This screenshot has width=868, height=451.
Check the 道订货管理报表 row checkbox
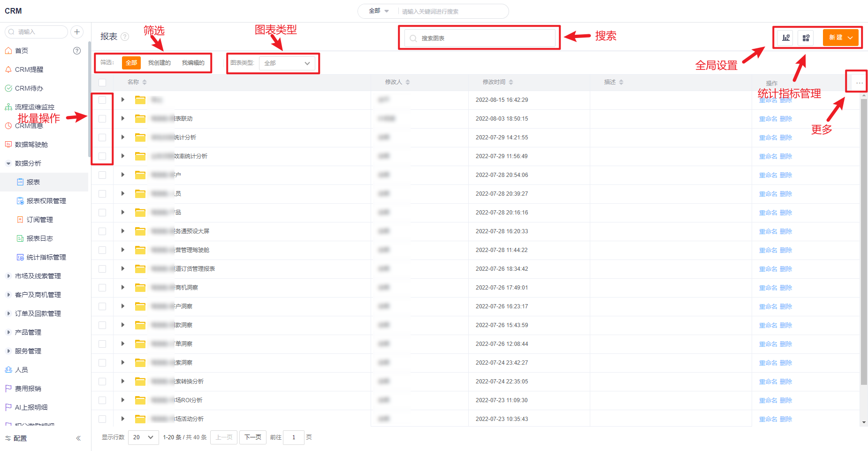102,269
